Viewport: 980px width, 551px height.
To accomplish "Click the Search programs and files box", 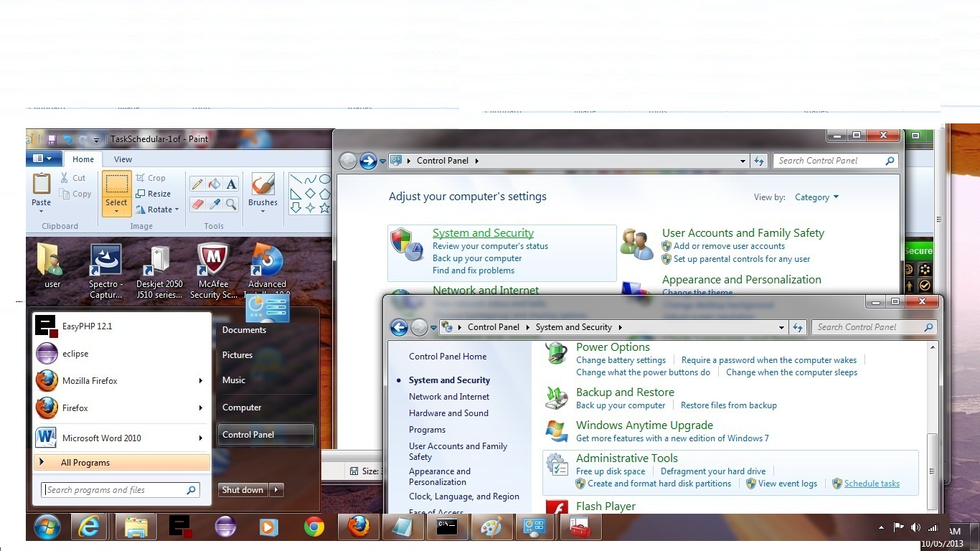I will pos(113,490).
